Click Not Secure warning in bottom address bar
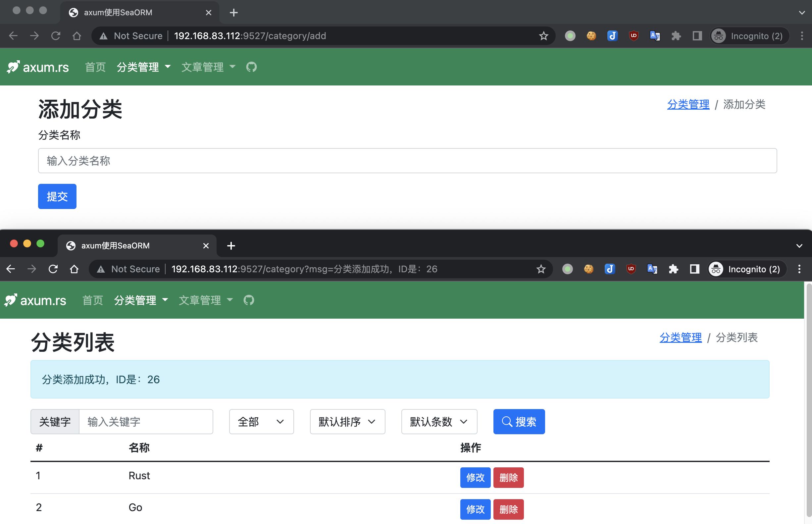Image resolution: width=812 pixels, height=524 pixels. pos(128,269)
